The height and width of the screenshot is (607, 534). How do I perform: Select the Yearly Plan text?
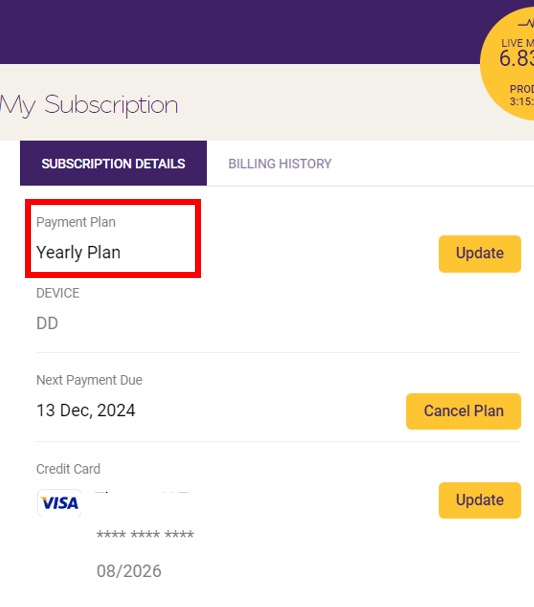pos(78,252)
